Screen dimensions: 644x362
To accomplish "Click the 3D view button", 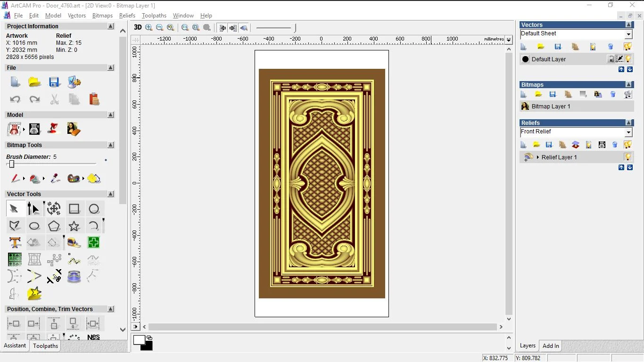I will [x=138, y=27].
